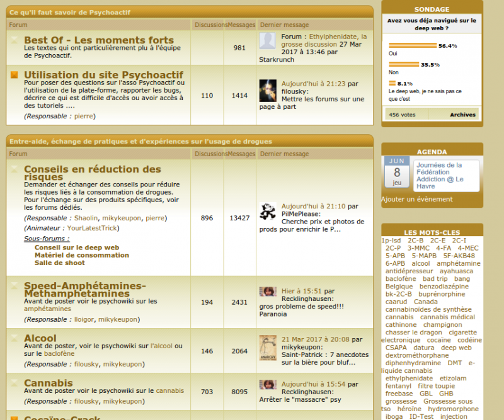Open the Matériel de consommation subforum
The image size is (504, 420).
pos(81,256)
